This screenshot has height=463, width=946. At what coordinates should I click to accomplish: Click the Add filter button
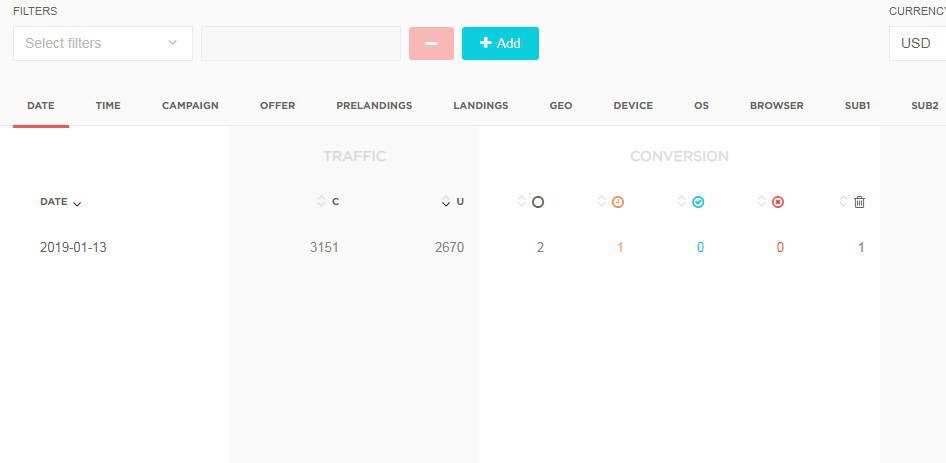pyautogui.click(x=500, y=43)
